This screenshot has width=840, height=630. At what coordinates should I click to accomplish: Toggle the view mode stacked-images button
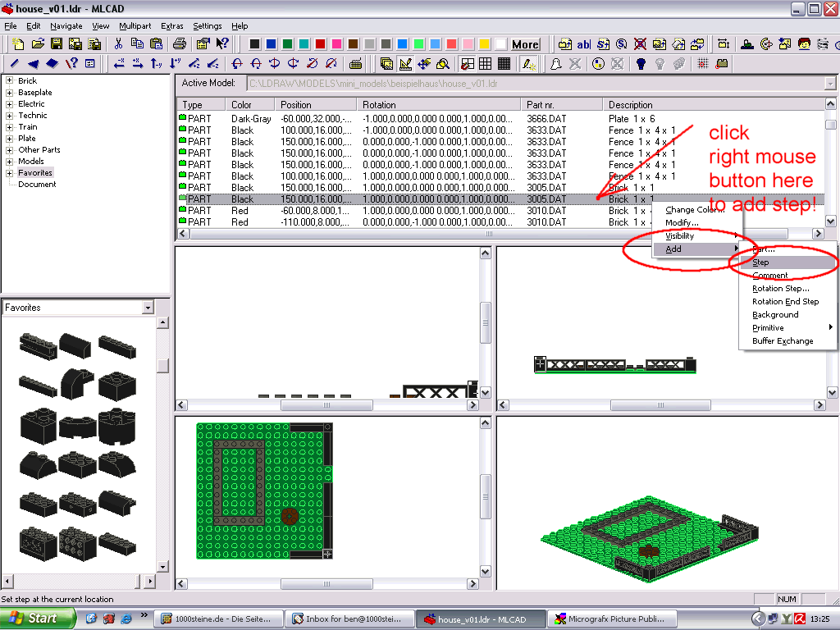(x=387, y=64)
